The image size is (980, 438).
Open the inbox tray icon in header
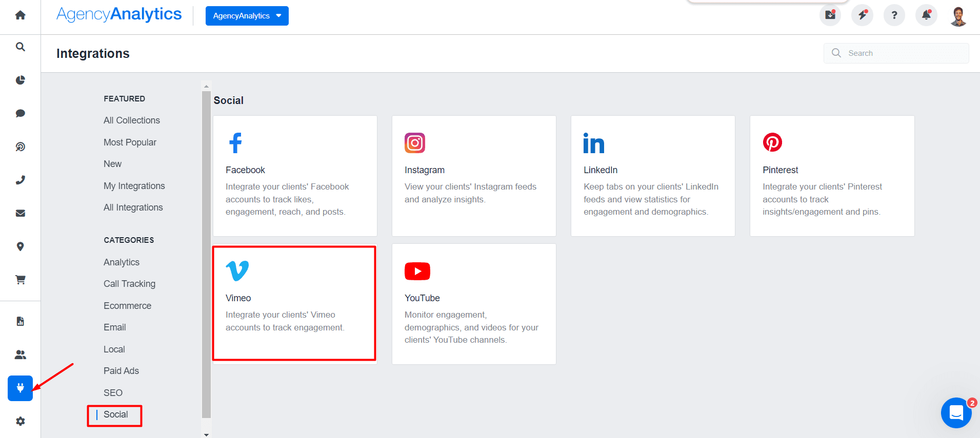[x=830, y=15]
